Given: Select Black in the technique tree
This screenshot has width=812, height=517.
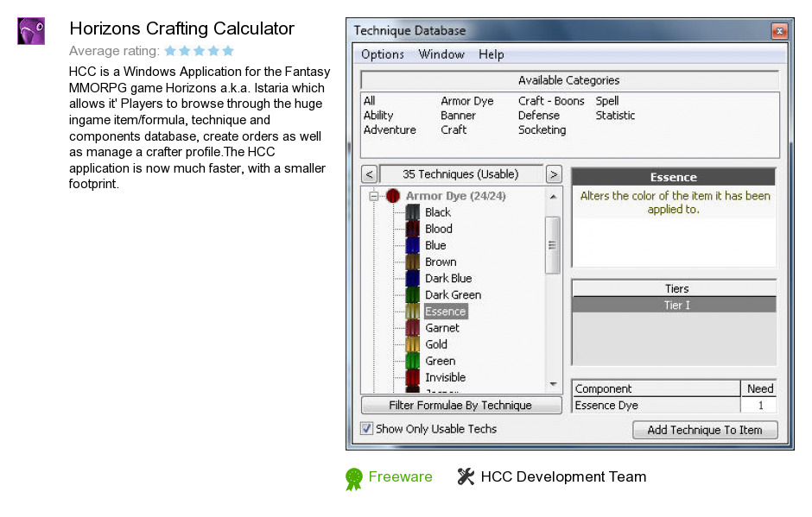Looking at the screenshot, I should [438, 212].
